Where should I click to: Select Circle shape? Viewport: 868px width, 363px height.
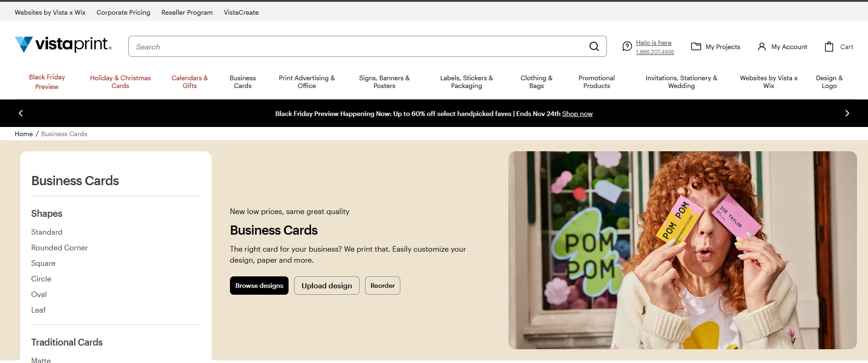click(41, 279)
